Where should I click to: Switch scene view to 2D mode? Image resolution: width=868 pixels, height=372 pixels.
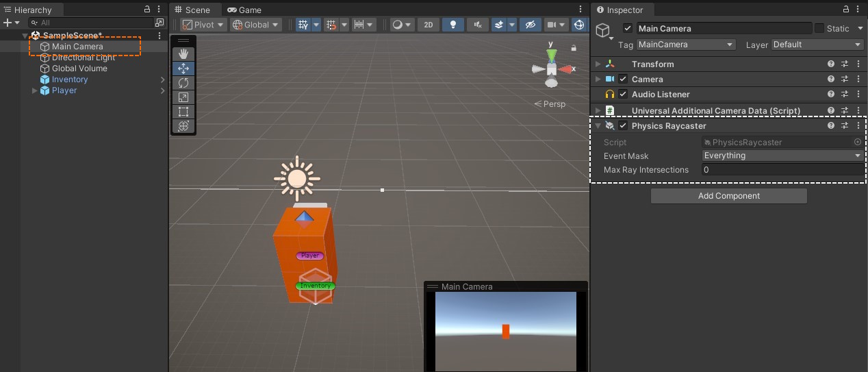pyautogui.click(x=429, y=25)
